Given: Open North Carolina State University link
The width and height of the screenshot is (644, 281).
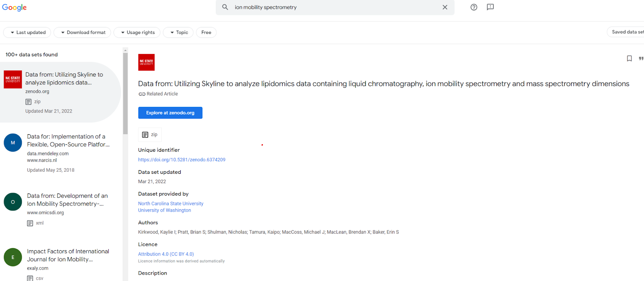Looking at the screenshot, I should (x=171, y=204).
